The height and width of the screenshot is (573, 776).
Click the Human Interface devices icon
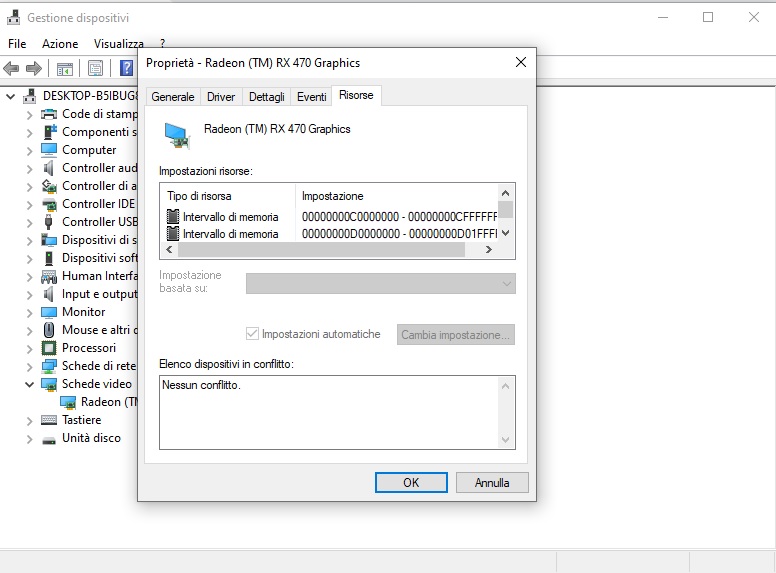coord(49,276)
